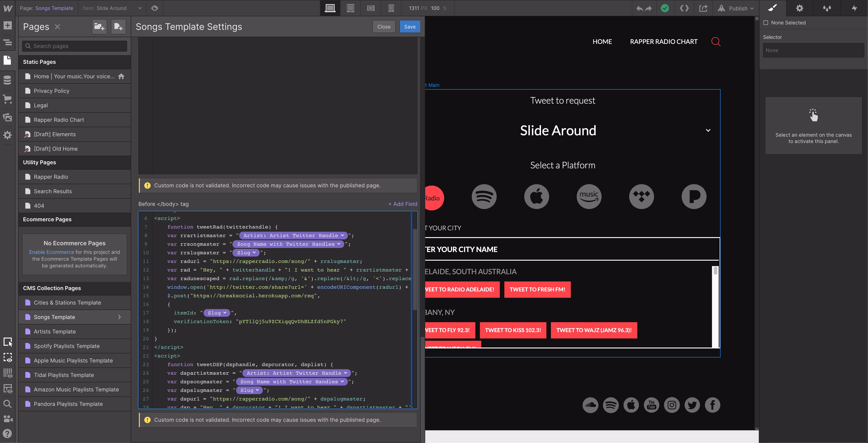Select tablet breakpoint icon
Screen dimensions: 868x443
[x=351, y=8]
